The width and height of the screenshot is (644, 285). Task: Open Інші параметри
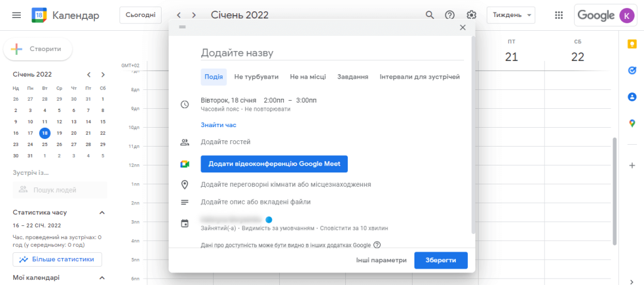(x=381, y=260)
